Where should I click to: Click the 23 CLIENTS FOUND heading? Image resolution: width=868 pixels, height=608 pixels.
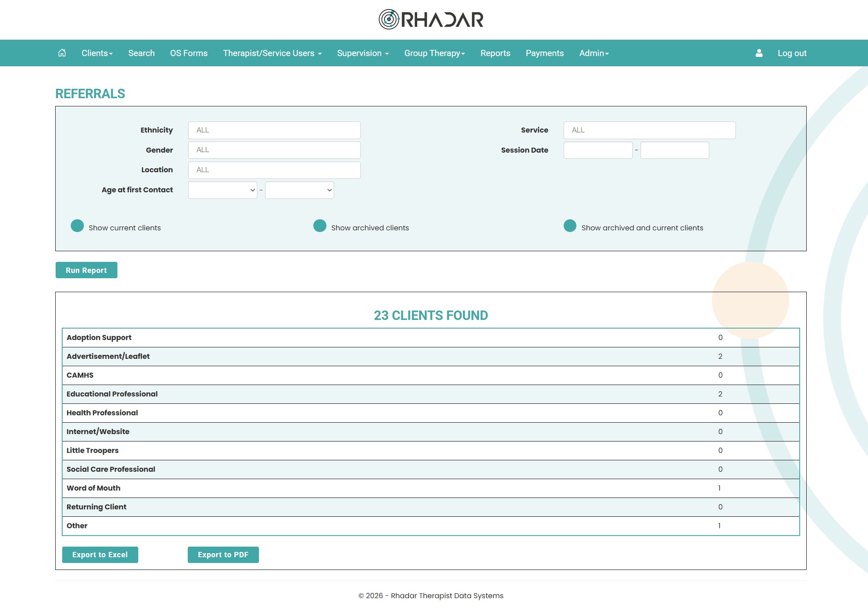tap(431, 315)
